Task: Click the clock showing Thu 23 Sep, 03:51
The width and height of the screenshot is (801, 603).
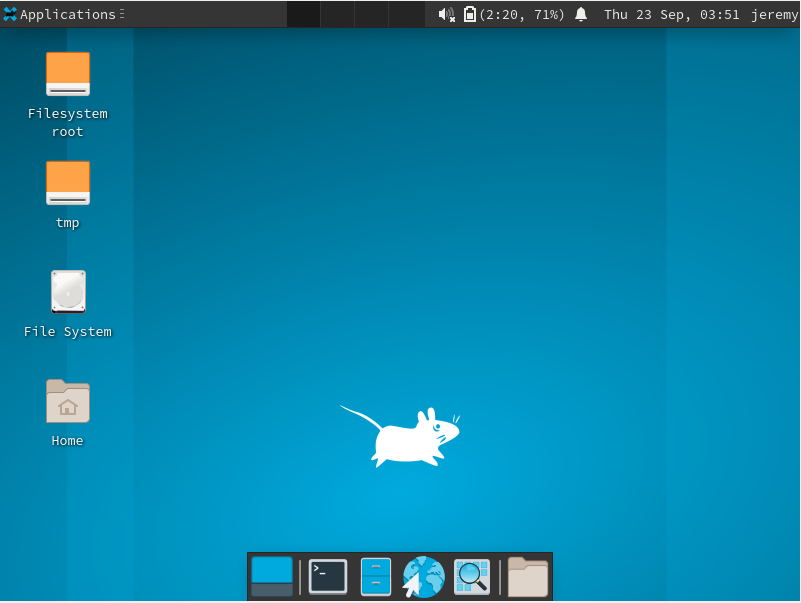Action: [x=672, y=14]
